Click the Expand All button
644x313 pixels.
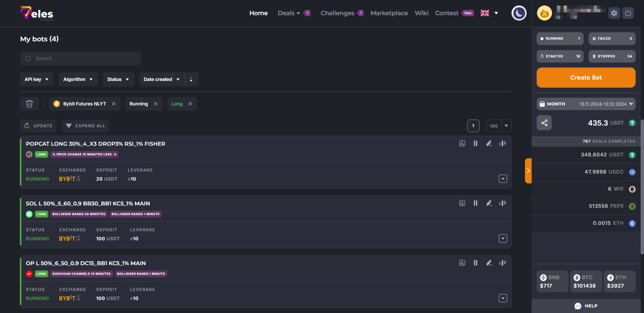pos(86,126)
